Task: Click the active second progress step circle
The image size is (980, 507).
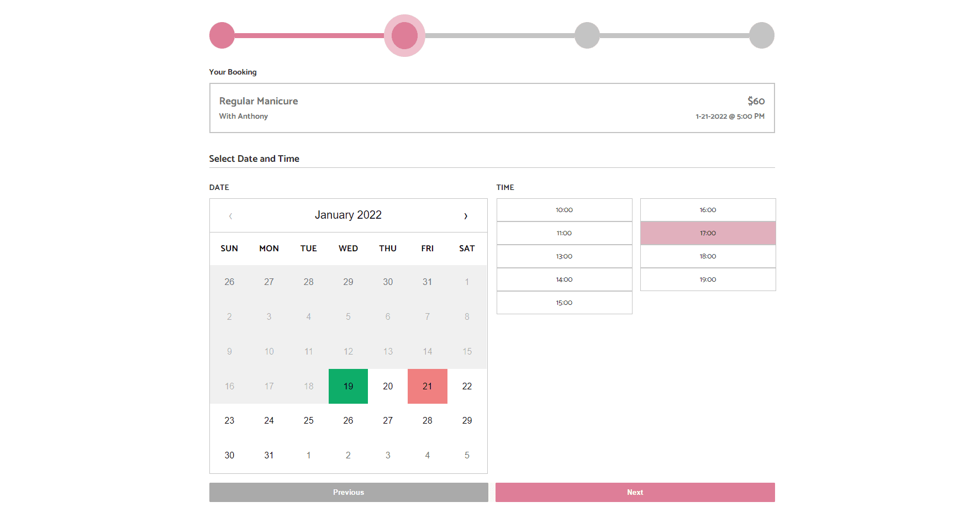Action: pos(404,35)
